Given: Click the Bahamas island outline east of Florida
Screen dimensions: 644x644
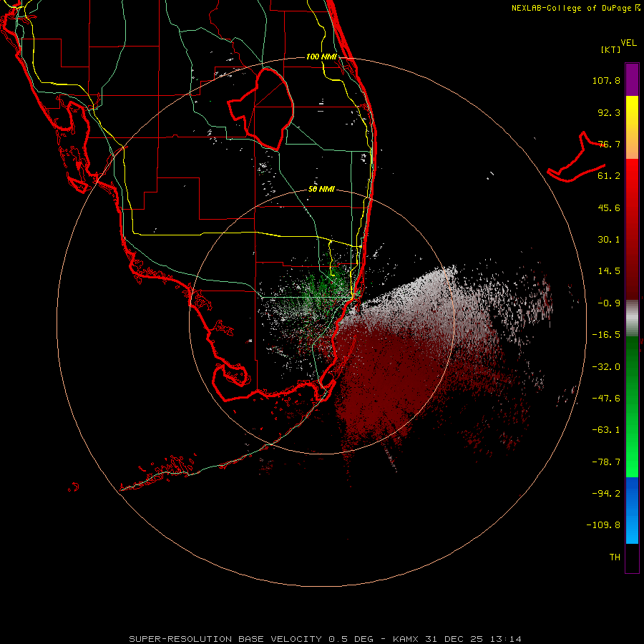Looking at the screenshot, I should tap(575, 158).
